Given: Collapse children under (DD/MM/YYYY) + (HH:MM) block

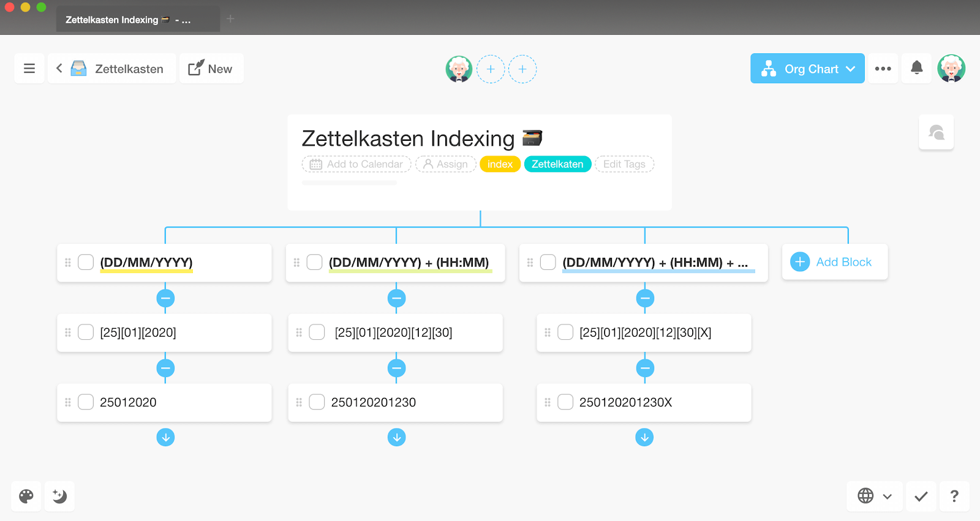Looking at the screenshot, I should pos(396,298).
